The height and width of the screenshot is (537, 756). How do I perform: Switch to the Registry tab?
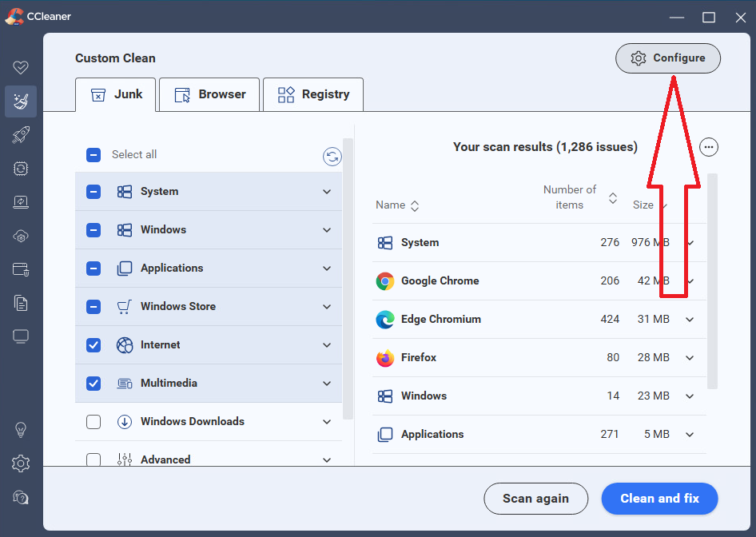point(313,94)
